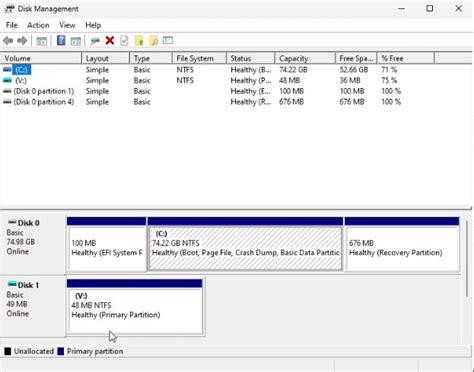Click the Disk 0 icon in graphical view
The height and width of the screenshot is (372, 474).
pos(12,222)
